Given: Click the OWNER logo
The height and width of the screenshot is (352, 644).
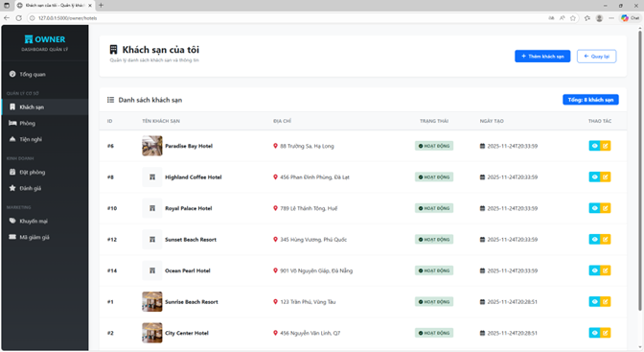Looking at the screenshot, I should coord(45,39).
